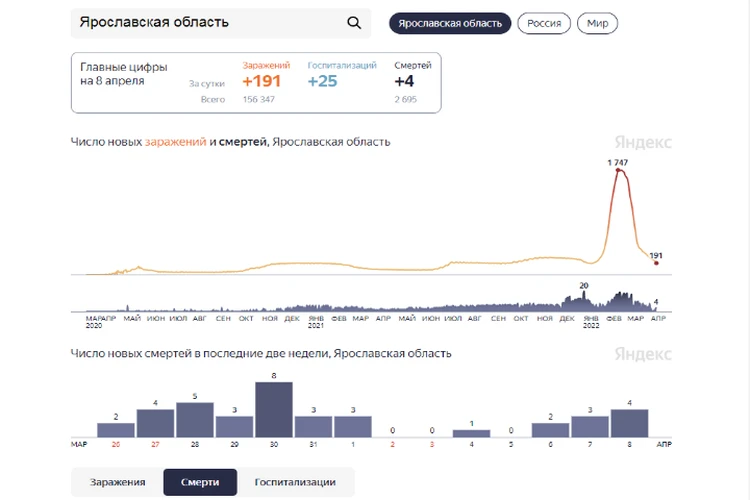Open the Смерти tab
The image size is (750, 500).
tap(200, 482)
